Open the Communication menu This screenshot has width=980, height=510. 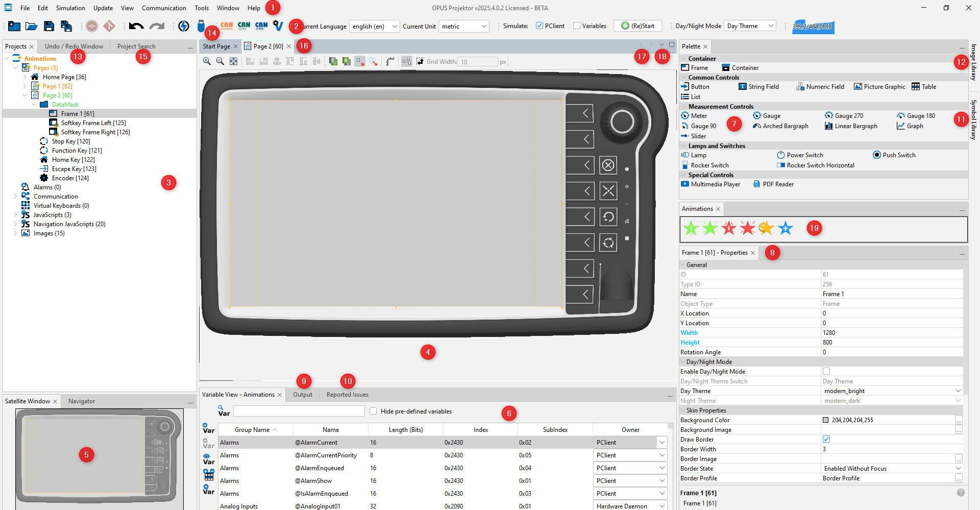(163, 8)
